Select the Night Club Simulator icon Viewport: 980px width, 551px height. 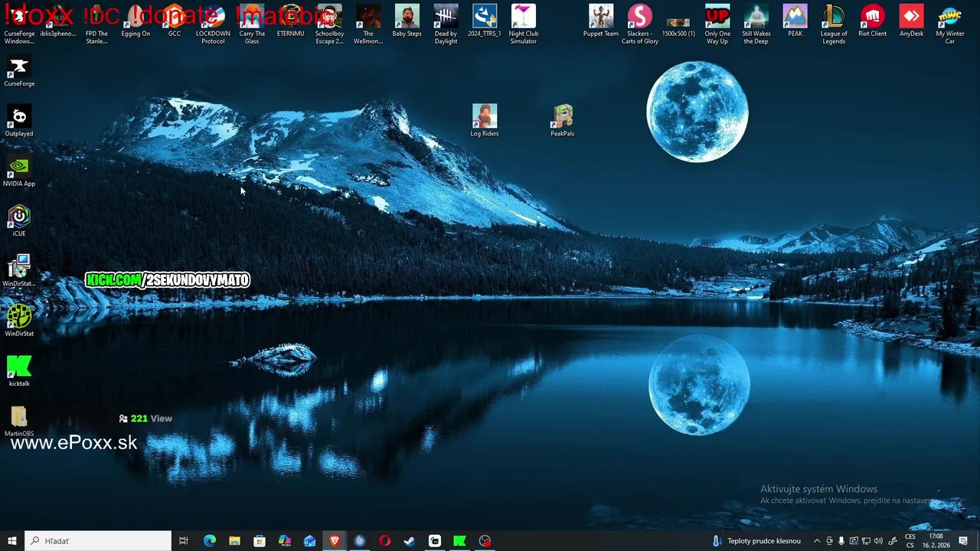coord(524,24)
